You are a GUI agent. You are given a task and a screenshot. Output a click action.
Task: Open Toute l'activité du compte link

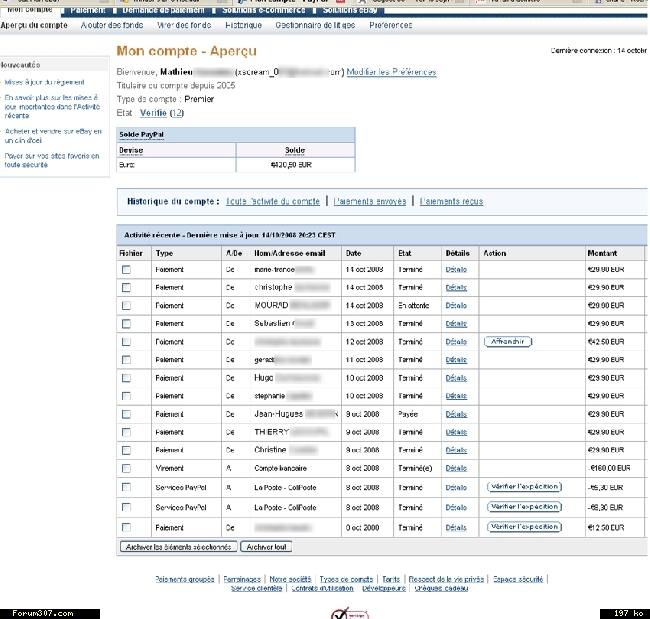[x=273, y=201]
